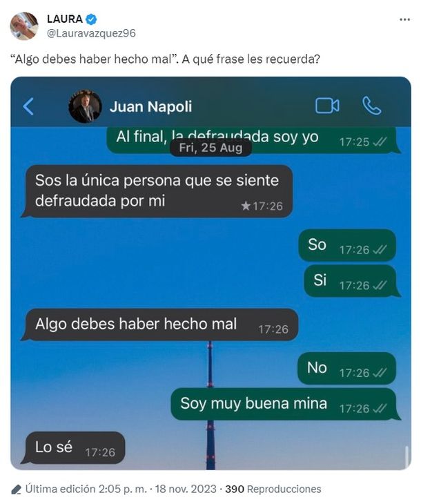Select the 'Lo sé' message bubble
This screenshot has width=421, height=504.
(x=73, y=448)
